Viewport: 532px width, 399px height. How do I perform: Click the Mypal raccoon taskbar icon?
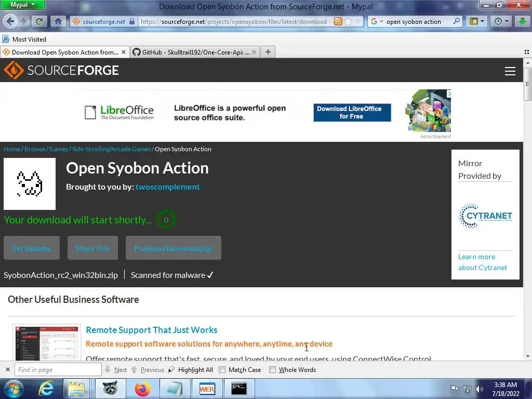click(110, 389)
